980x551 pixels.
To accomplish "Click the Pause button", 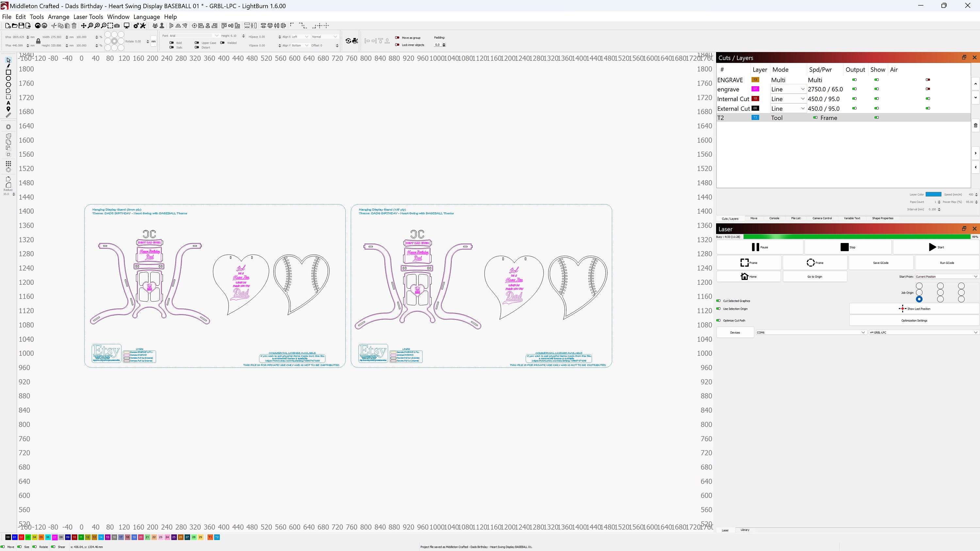I will click(x=760, y=247).
